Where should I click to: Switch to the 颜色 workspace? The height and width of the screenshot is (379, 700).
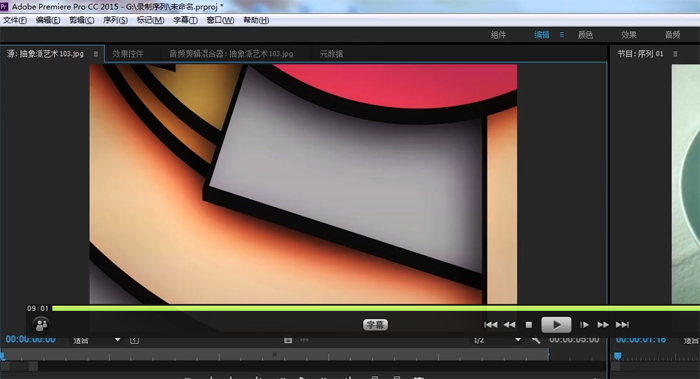click(585, 35)
